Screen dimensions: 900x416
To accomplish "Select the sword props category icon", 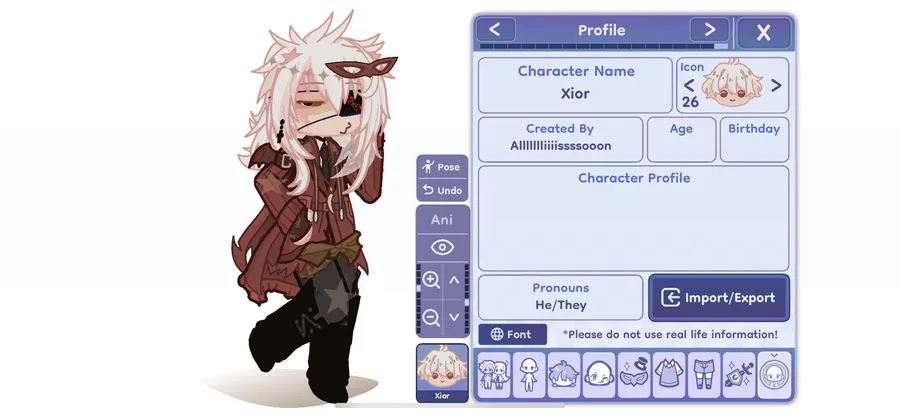I will [739, 375].
